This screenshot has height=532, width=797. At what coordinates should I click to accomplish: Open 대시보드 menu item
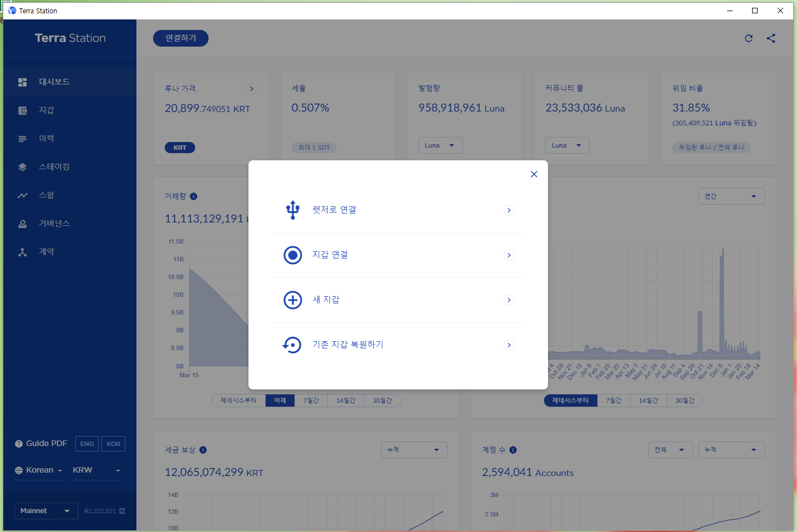(x=70, y=82)
